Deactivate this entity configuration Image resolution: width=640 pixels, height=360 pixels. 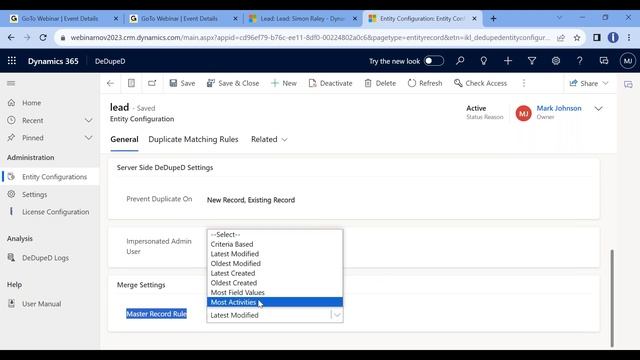coord(330,83)
